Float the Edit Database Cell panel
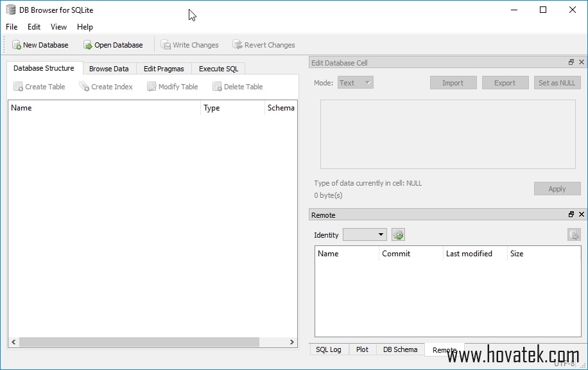This screenshot has height=370, width=588. [x=571, y=62]
